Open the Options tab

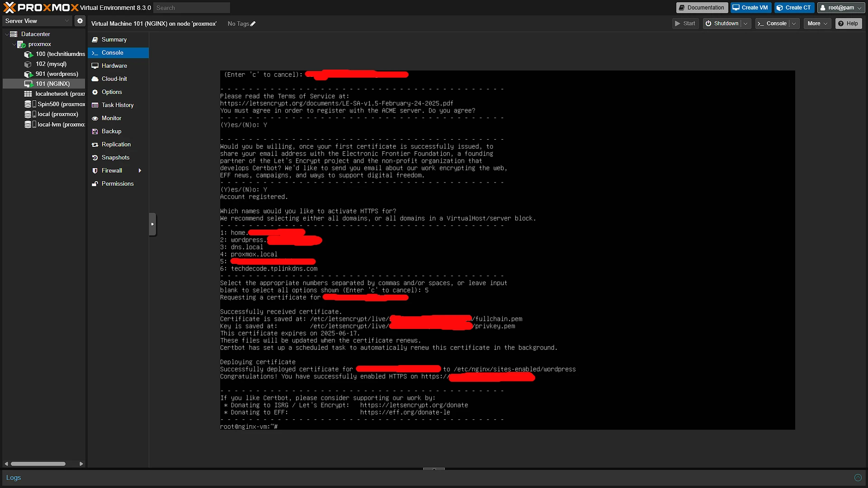click(x=118, y=92)
